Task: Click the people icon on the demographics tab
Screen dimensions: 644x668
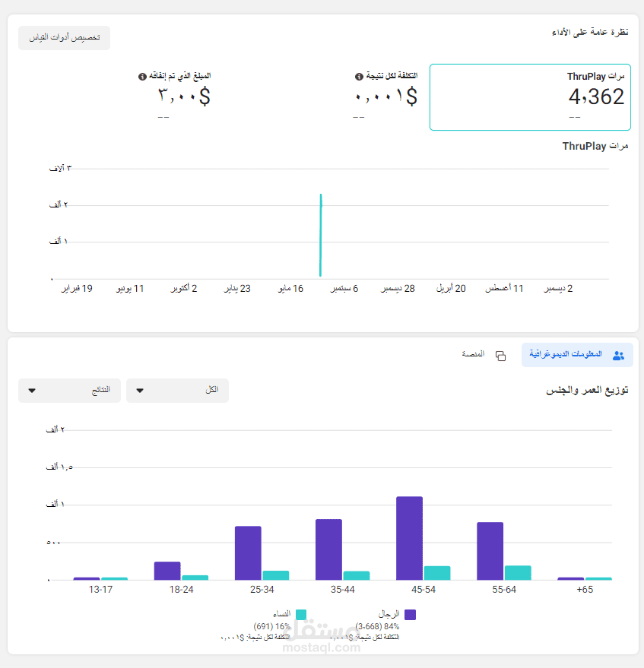Action: pyautogui.click(x=617, y=355)
